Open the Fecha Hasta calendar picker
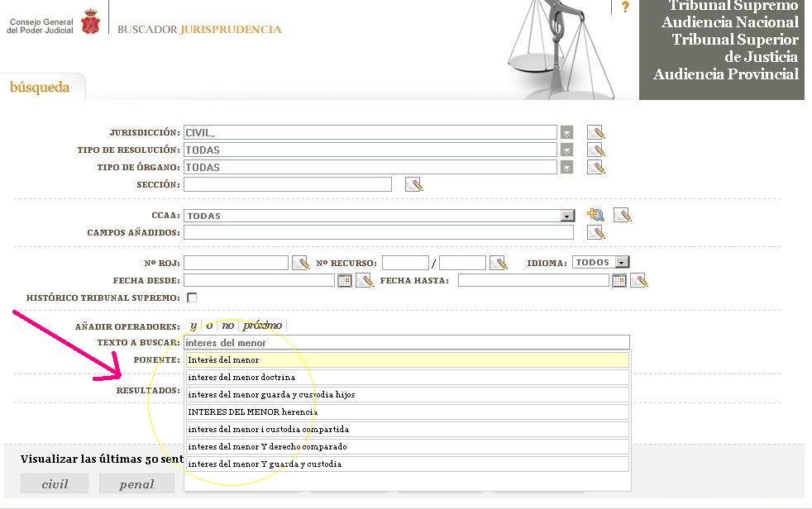The image size is (812, 509). pos(619,281)
